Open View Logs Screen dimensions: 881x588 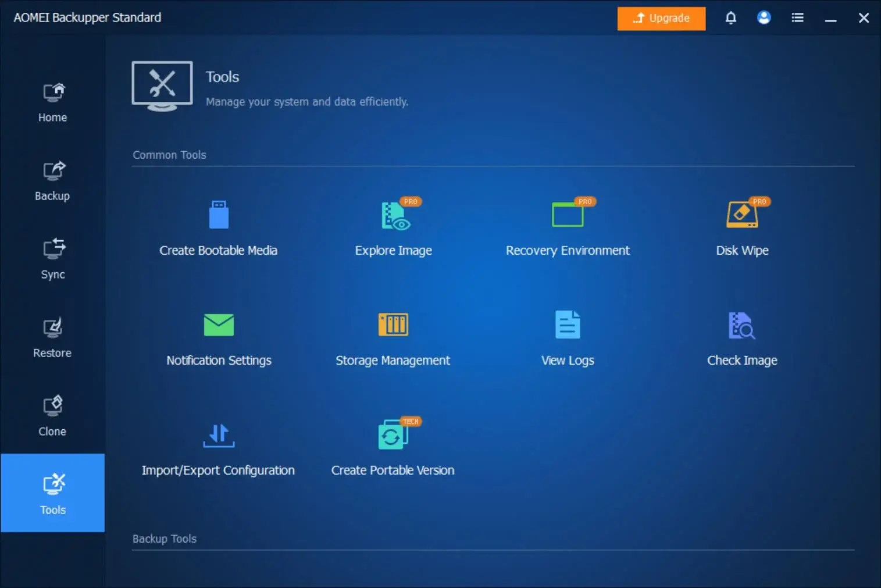coord(568,337)
